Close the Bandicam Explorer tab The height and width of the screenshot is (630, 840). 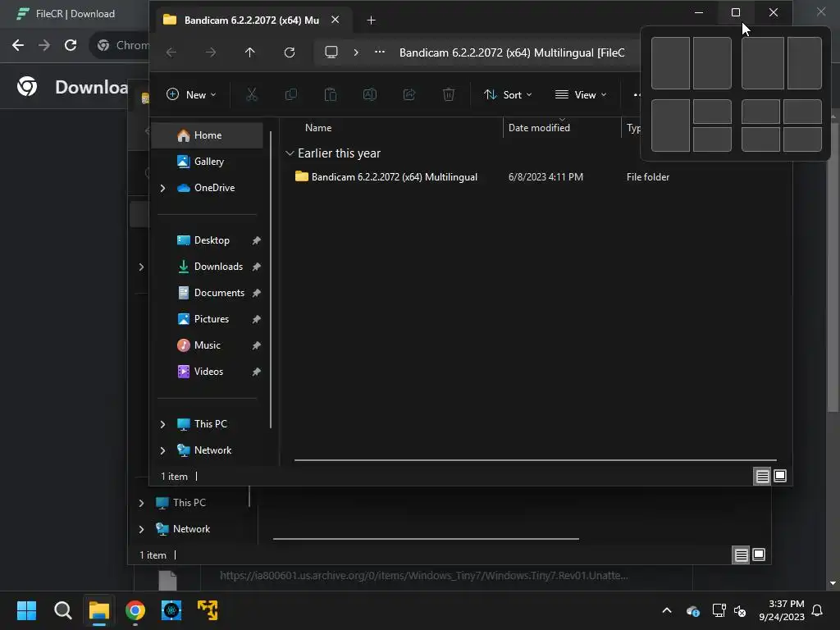click(335, 20)
